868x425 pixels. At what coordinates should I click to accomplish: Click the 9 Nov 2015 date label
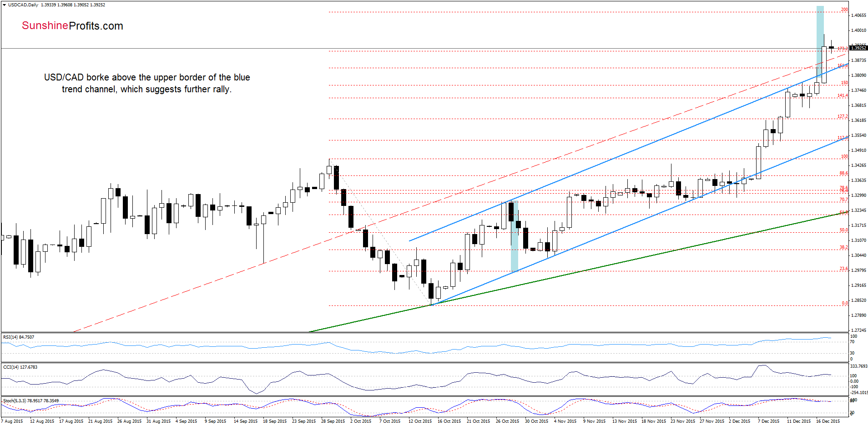595,421
